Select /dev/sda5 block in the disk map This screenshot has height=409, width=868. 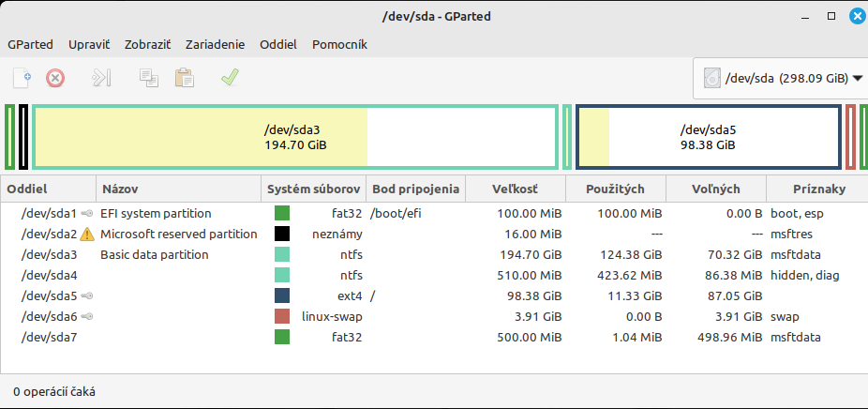pos(708,137)
